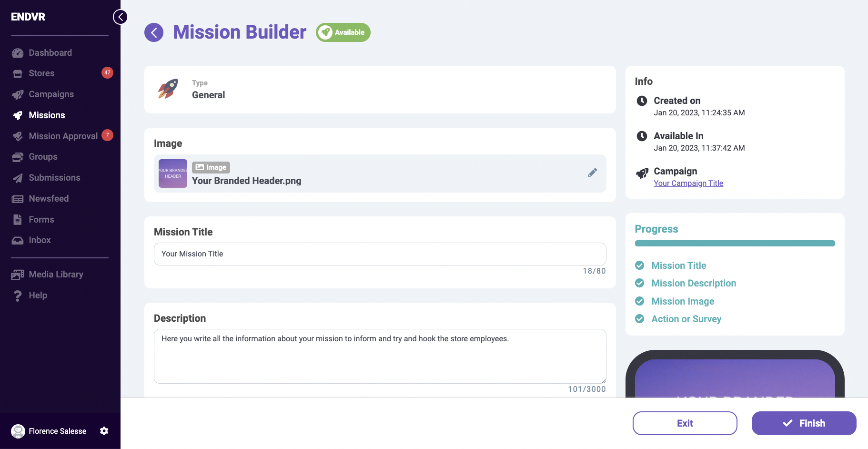This screenshot has width=868, height=449.
Task: Click the Your Branded Header thumbnail
Action: 173,173
